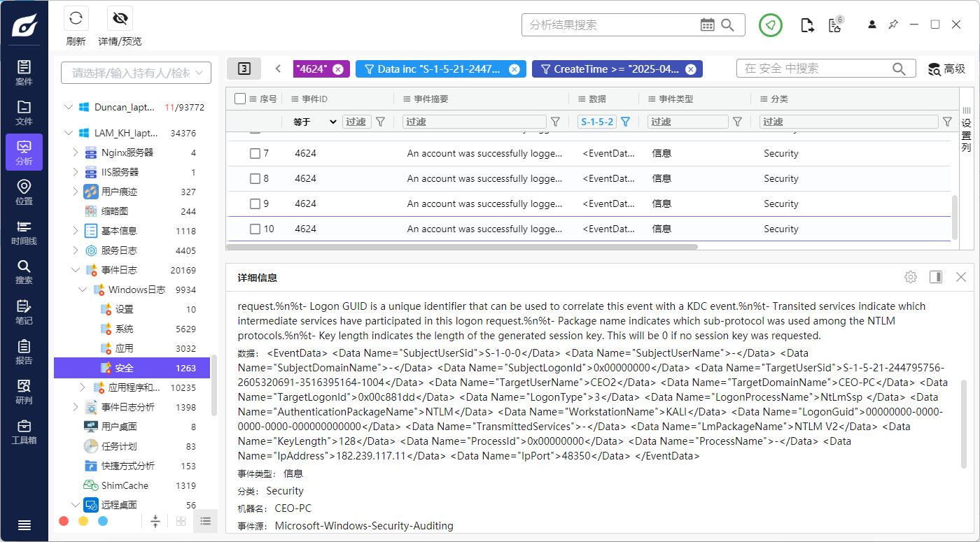The image size is (980, 542).
Task: Click filter funnel icon for 数据 column
Action: click(x=625, y=122)
